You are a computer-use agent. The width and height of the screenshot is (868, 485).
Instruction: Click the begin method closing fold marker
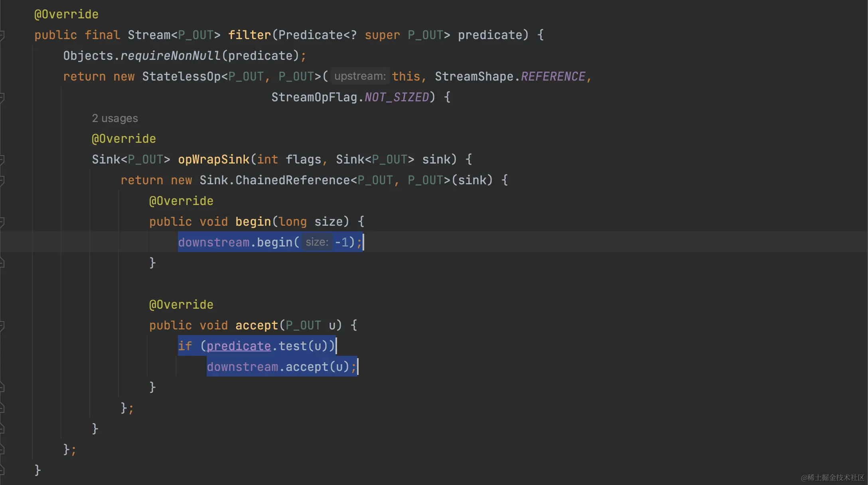point(2,263)
